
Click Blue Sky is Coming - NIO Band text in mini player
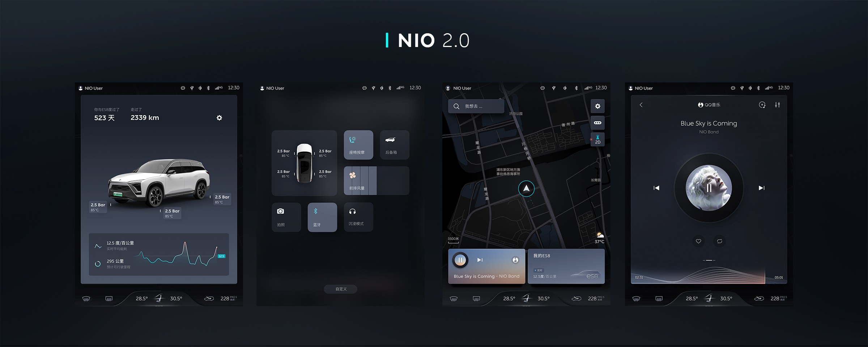486,276
